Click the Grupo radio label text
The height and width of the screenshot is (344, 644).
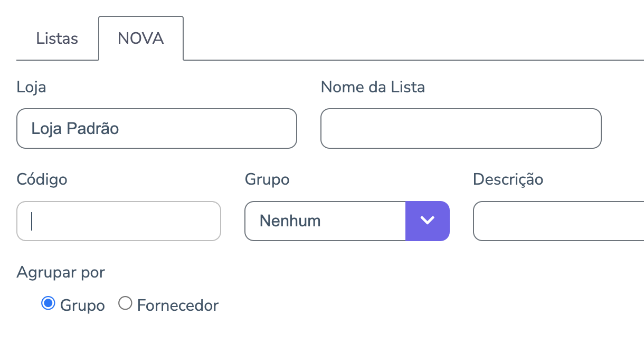click(x=82, y=305)
